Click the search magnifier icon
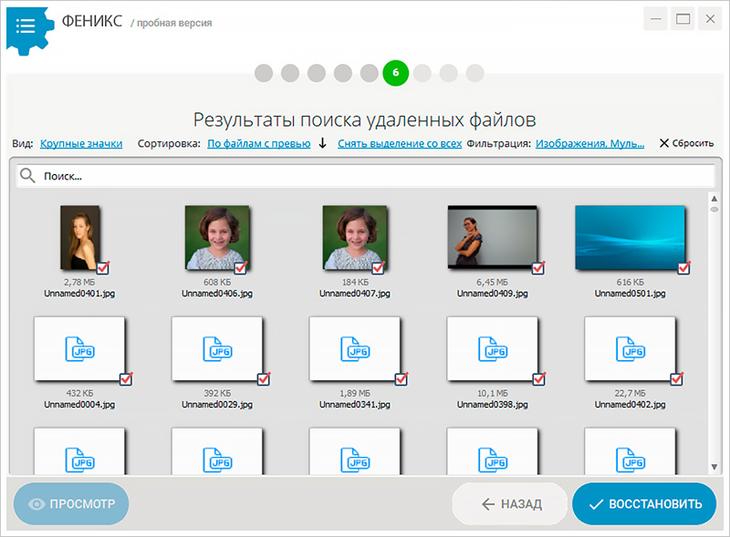 (x=27, y=176)
